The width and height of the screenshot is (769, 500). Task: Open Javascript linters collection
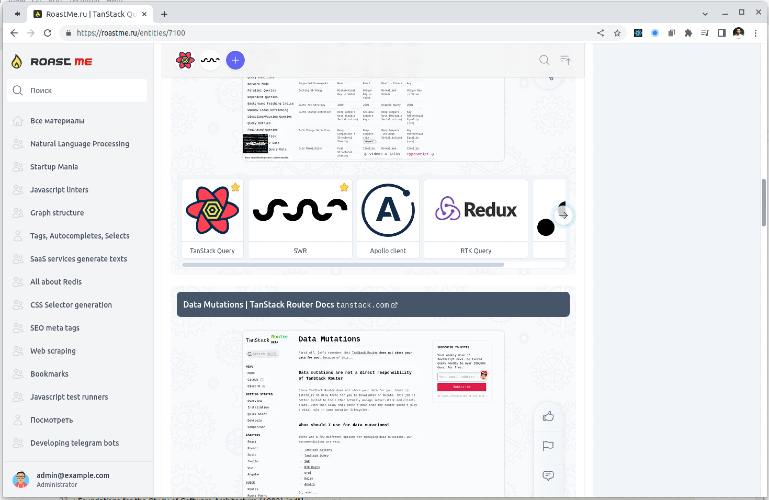59,190
